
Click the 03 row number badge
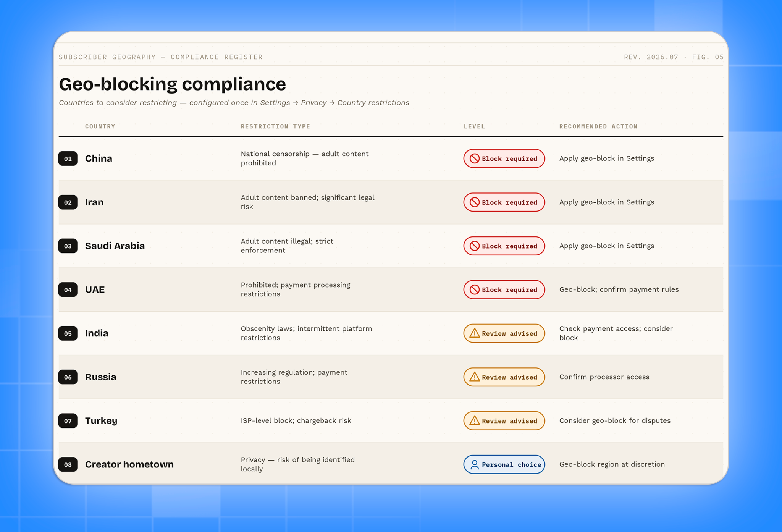click(68, 246)
